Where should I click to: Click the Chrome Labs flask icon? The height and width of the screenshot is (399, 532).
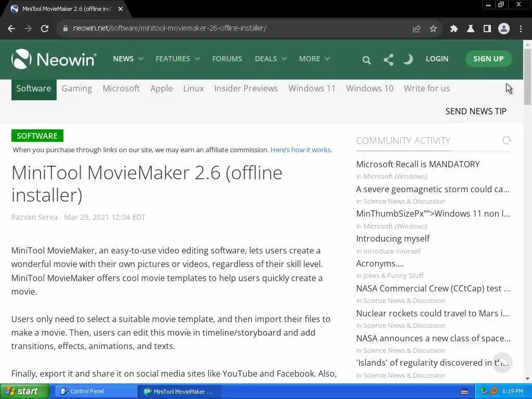(x=470, y=29)
